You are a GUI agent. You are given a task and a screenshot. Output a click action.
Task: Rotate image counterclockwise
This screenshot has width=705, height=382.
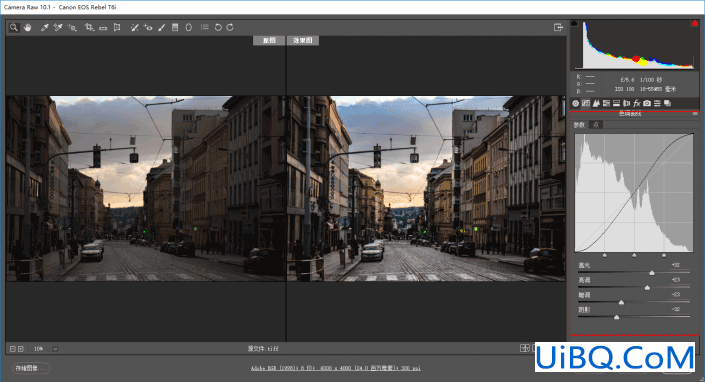click(218, 27)
